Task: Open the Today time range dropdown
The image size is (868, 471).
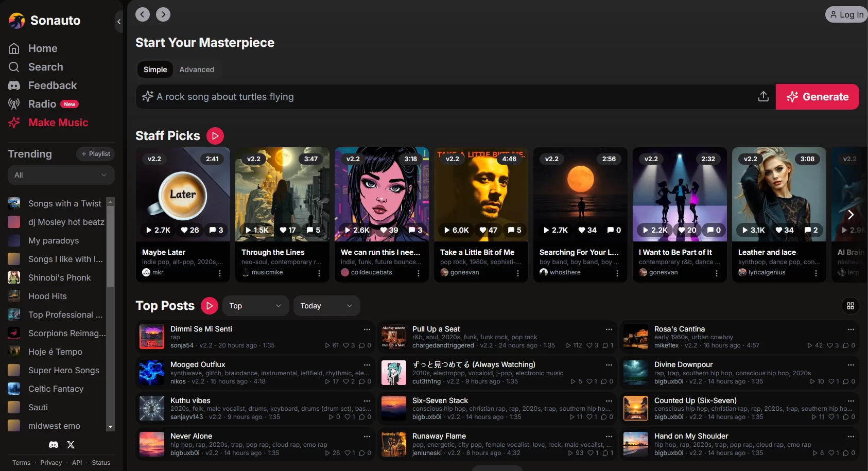Action: point(326,306)
